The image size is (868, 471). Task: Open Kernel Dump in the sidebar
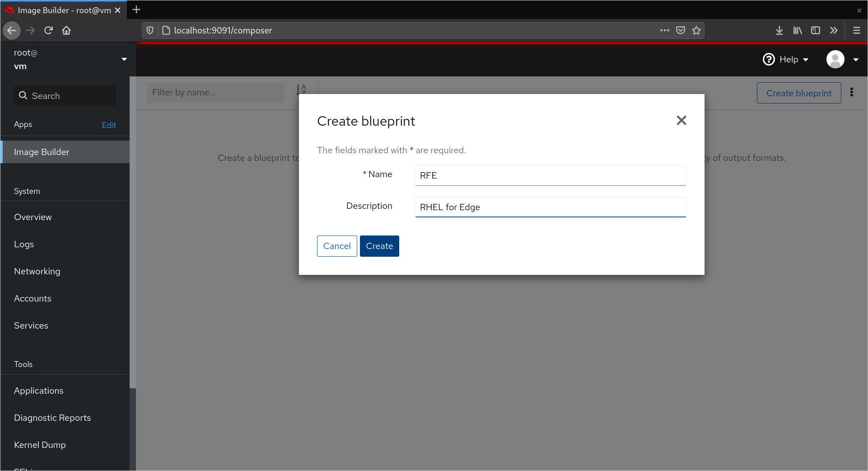[x=65, y=445]
